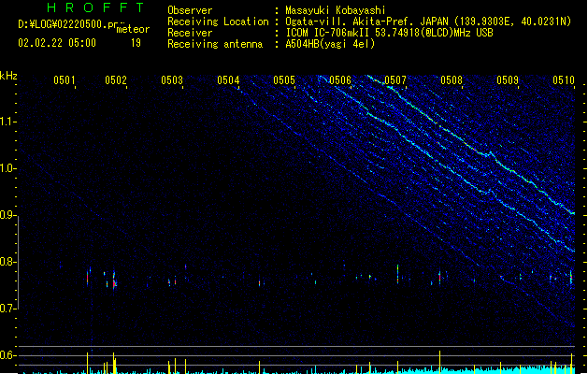Click the meteor count value 19
Viewport: 588px width, 374px height.
[136, 43]
